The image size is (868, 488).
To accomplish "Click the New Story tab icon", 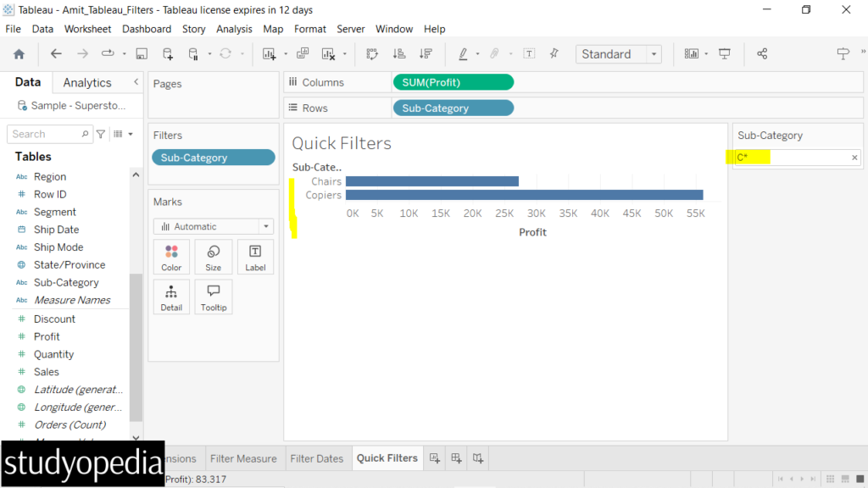I will (478, 458).
